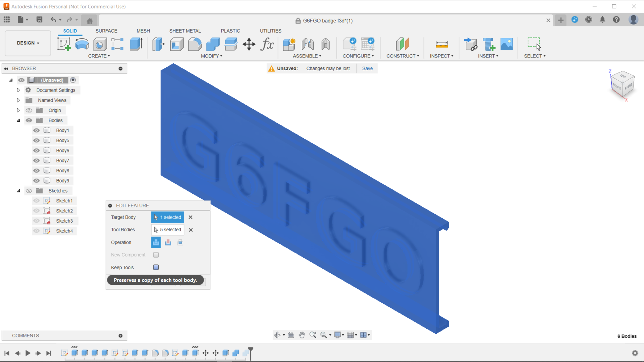Click the Combine tool icon
The height and width of the screenshot is (362, 644).
coord(213,44)
